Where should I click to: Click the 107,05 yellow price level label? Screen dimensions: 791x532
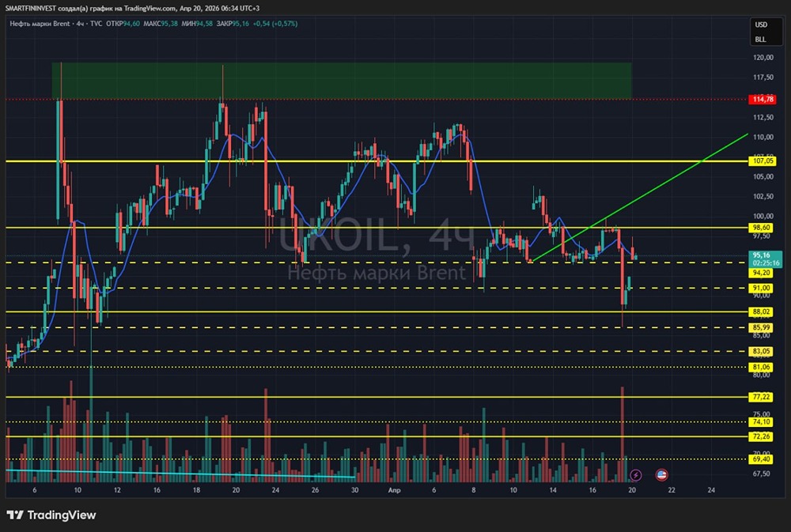[x=763, y=161]
